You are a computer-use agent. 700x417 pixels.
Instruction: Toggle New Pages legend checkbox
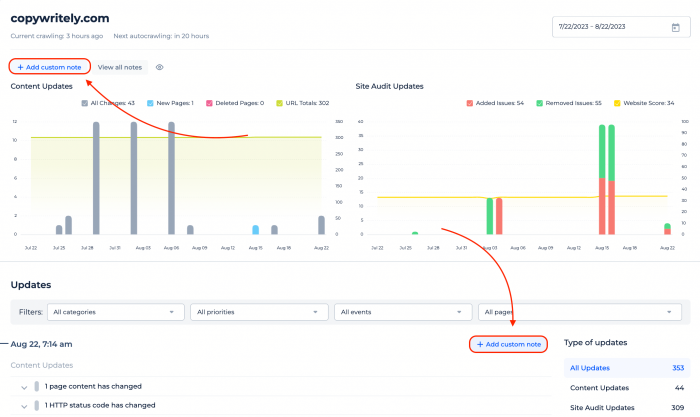tap(150, 103)
